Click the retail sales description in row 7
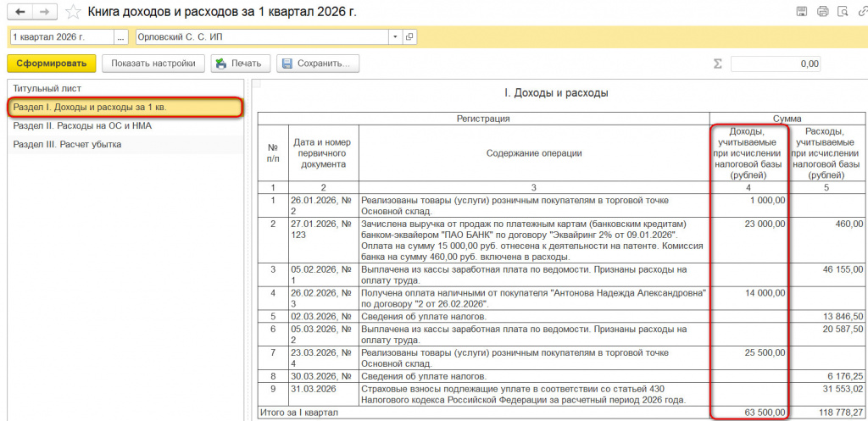This screenshot has width=868, height=421. 534,358
